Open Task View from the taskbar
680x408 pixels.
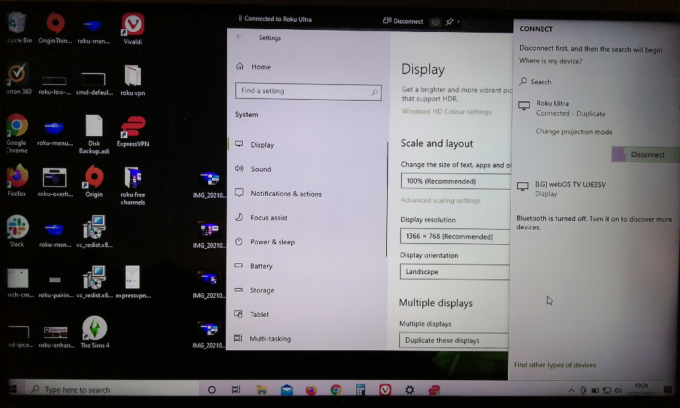point(236,389)
